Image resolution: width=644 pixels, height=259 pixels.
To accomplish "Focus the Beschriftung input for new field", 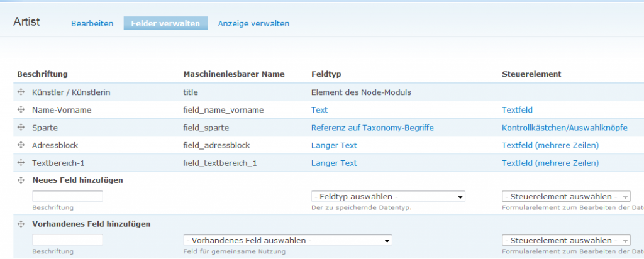I will point(67,196).
